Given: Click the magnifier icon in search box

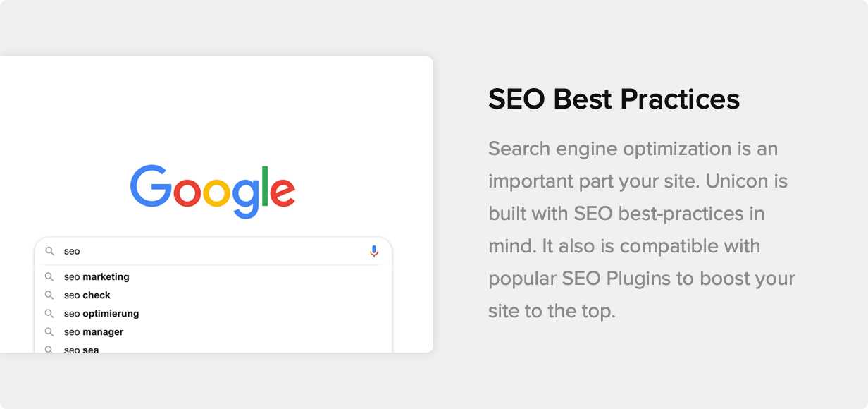Looking at the screenshot, I should pos(49,251).
